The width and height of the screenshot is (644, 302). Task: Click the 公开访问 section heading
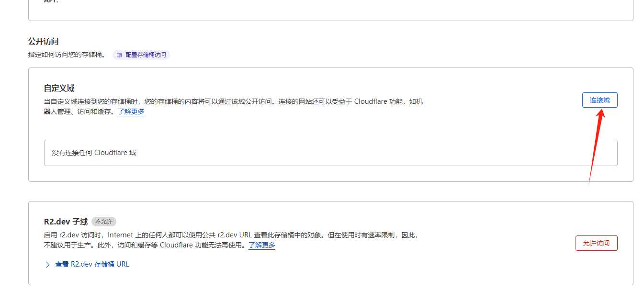[44, 42]
